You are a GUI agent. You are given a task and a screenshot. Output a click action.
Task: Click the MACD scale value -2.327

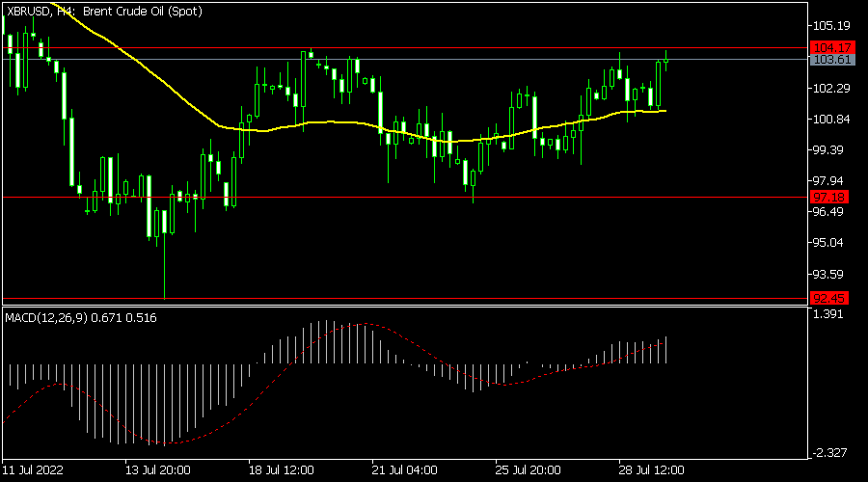[829, 453]
